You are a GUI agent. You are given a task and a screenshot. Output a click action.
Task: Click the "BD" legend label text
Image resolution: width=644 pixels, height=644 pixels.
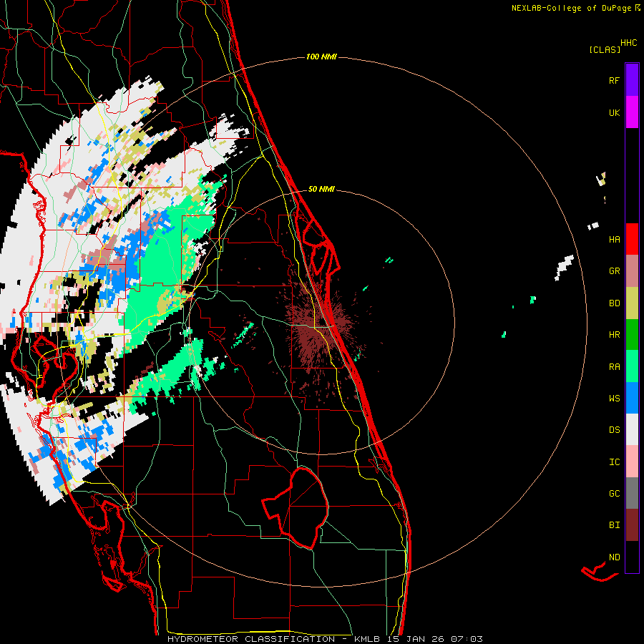click(614, 303)
